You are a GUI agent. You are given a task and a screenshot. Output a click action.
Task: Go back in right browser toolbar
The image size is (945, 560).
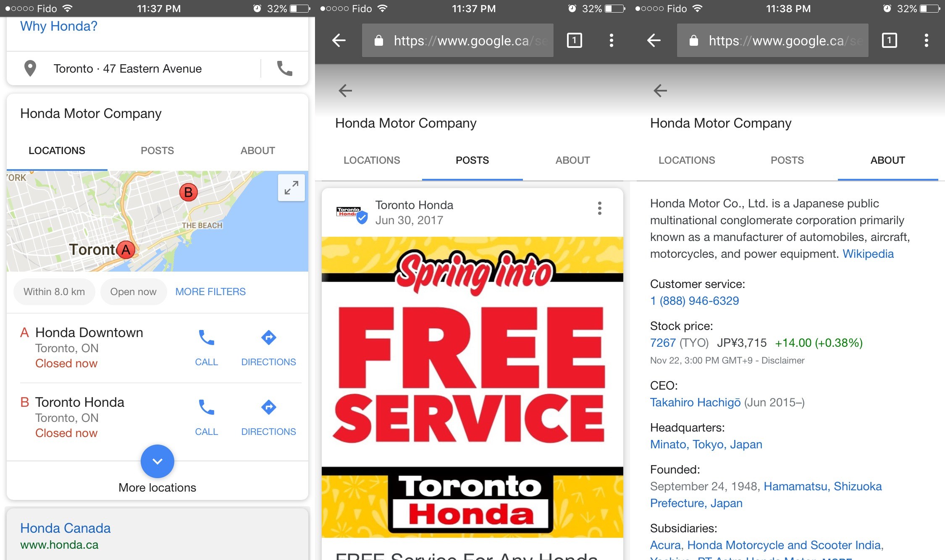click(x=654, y=40)
